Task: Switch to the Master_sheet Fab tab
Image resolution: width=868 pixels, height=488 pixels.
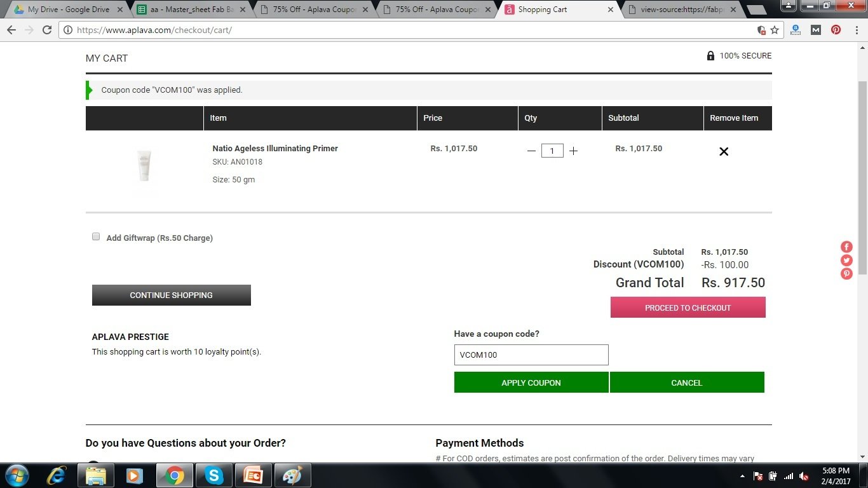Action: [x=191, y=10]
